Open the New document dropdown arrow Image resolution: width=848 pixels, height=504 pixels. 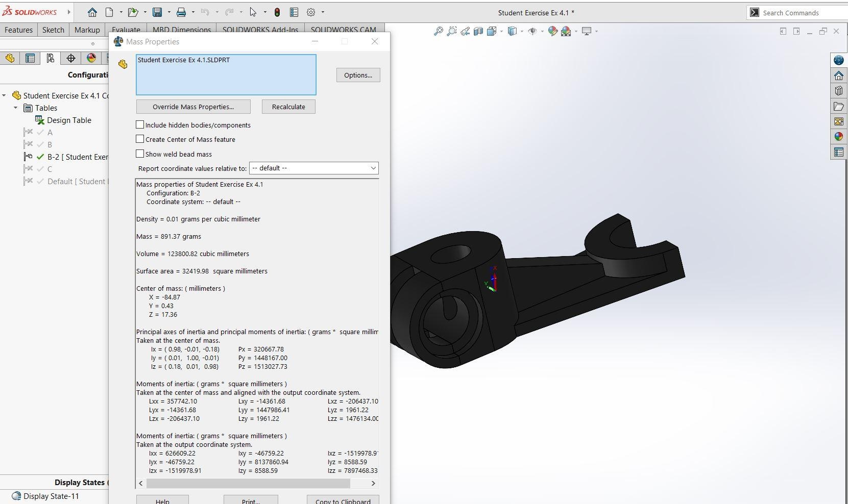tap(121, 12)
